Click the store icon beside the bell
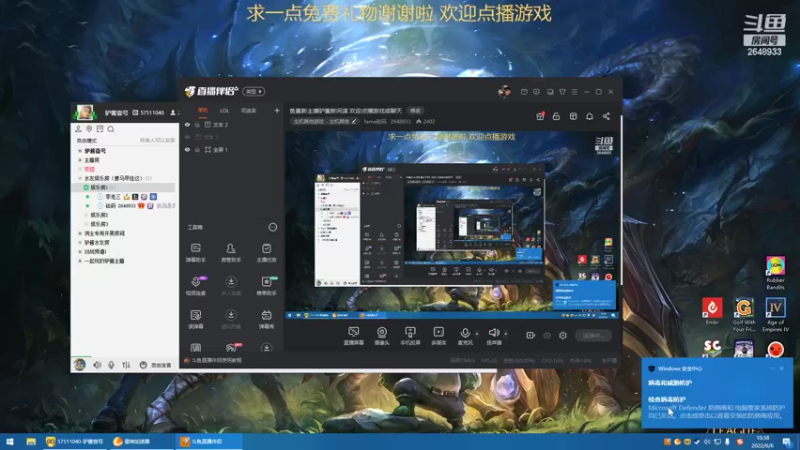800x450 pixels. (573, 116)
